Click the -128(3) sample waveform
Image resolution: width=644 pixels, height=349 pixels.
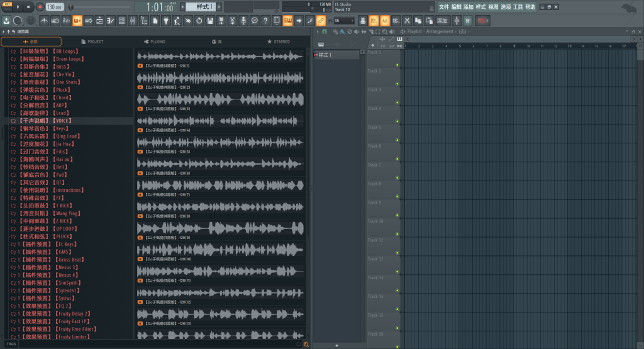(x=220, y=99)
